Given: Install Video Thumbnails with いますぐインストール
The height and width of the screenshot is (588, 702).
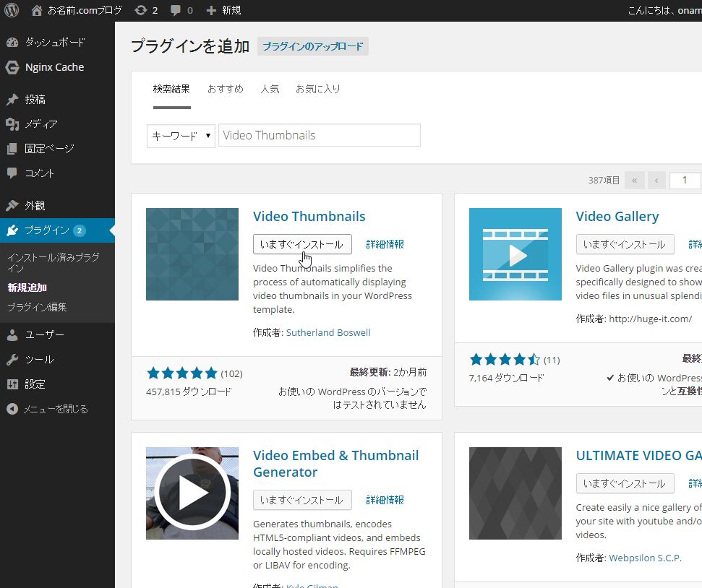Looking at the screenshot, I should pos(302,244).
